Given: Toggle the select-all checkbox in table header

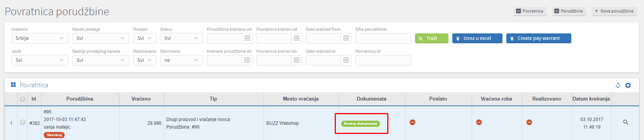Looking at the screenshot, I should [x=22, y=99].
